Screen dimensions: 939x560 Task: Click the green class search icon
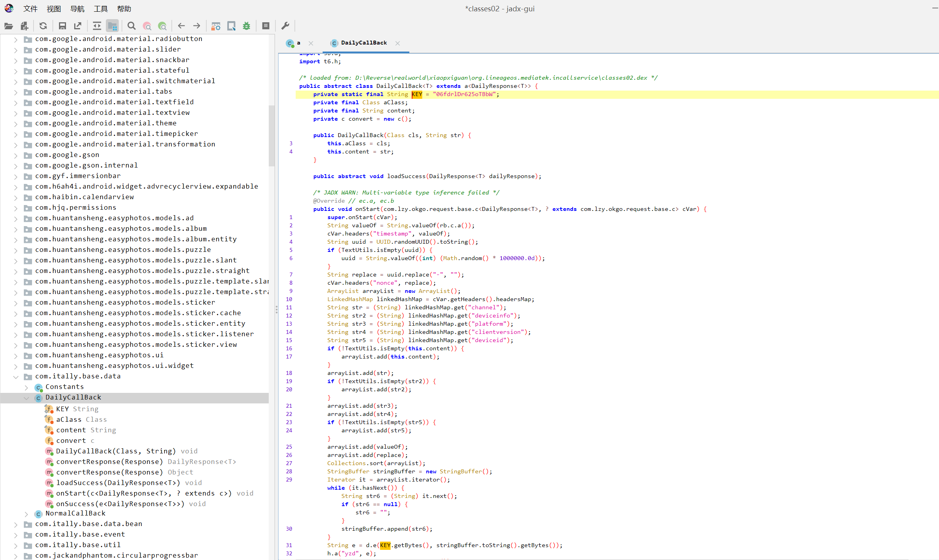(x=162, y=26)
